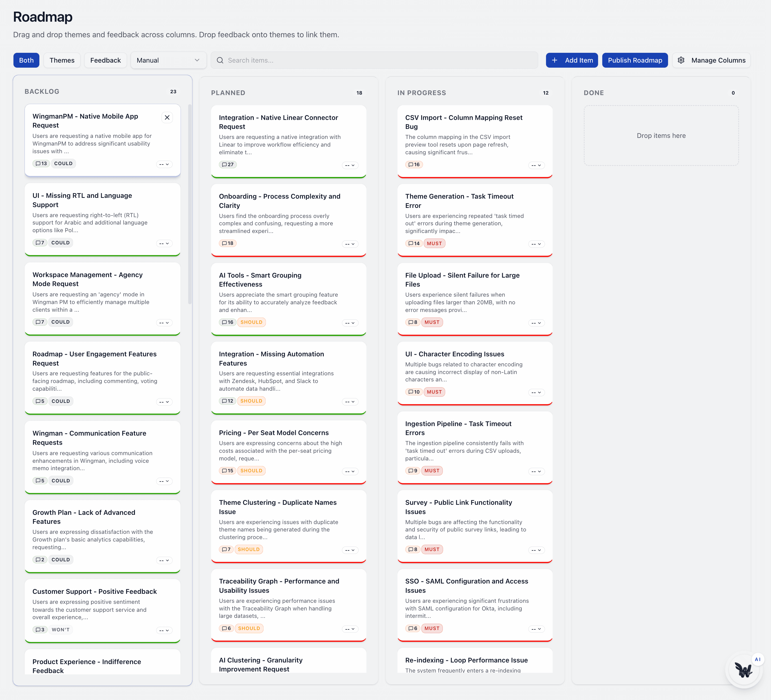Open comment count 5 on Roadmap User Engagement card
This screenshot has height=700, width=771.
coord(40,401)
